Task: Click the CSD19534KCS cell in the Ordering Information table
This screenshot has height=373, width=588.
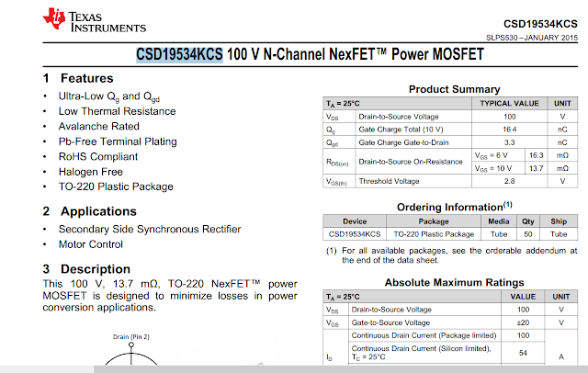Action: pyautogui.click(x=355, y=234)
